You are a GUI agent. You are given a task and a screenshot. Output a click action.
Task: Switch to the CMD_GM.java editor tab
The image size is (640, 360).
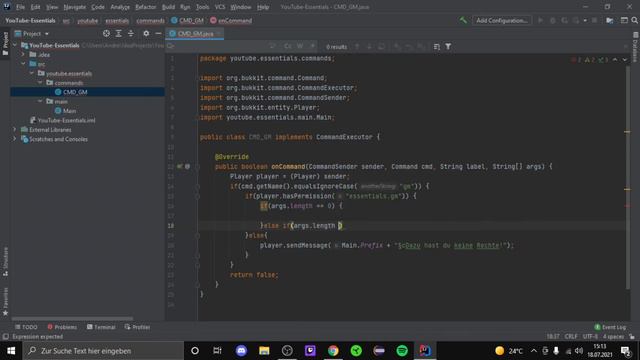[195, 33]
